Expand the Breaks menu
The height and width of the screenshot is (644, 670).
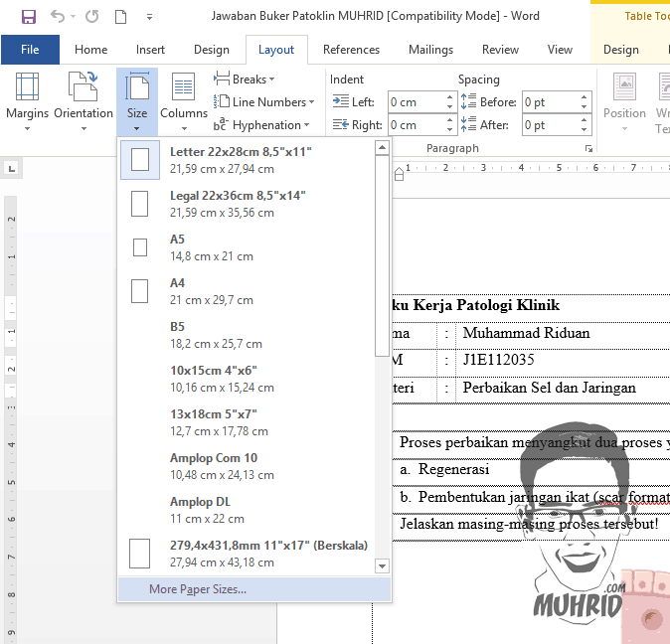[245, 79]
